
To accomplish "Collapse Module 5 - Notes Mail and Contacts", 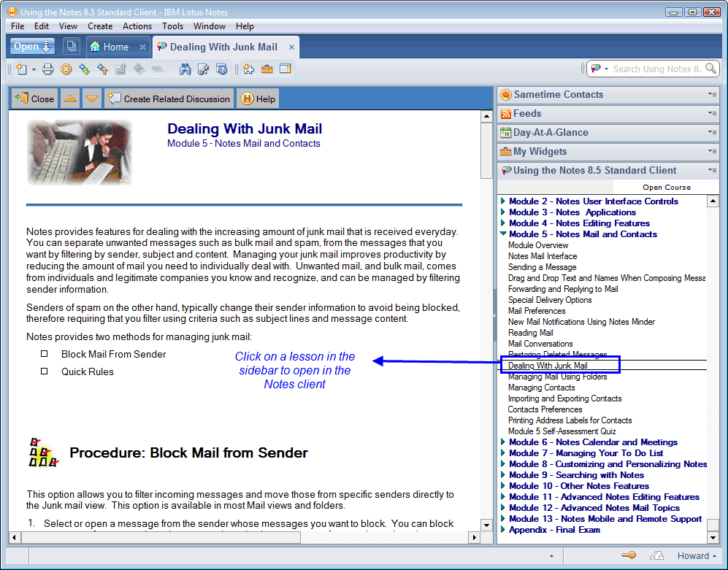I will coord(503,234).
